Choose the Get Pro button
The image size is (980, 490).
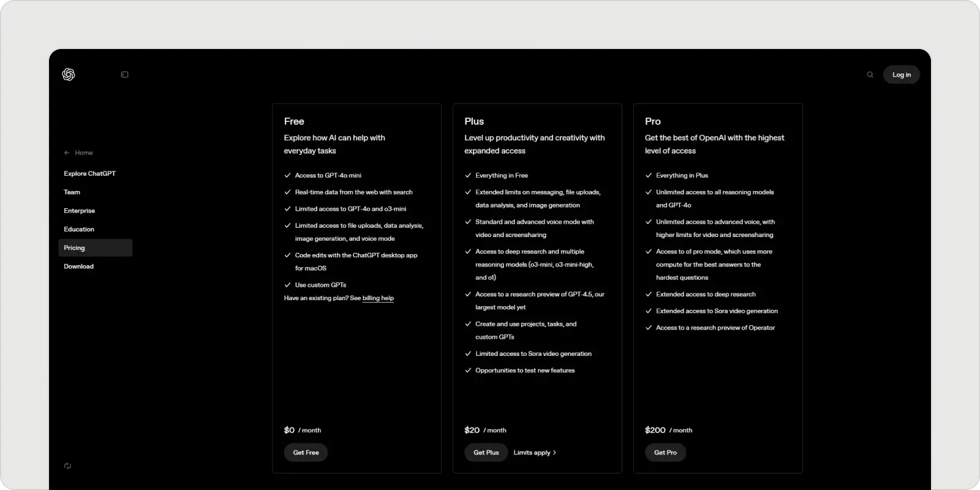click(x=665, y=453)
